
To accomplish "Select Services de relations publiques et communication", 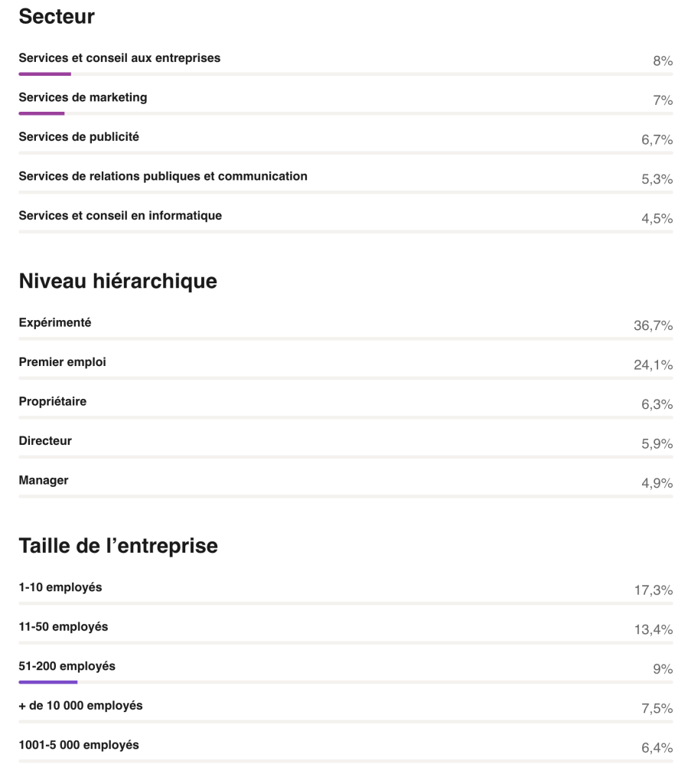I will 163,176.
